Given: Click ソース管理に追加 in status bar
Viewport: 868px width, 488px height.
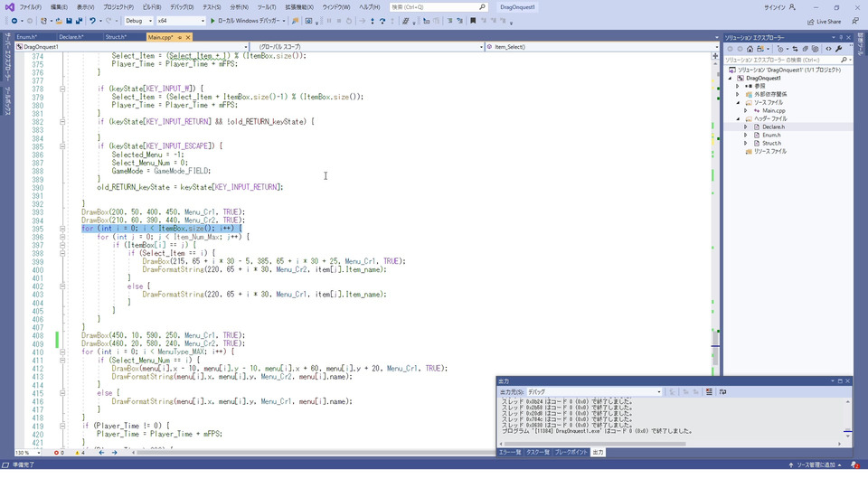Looking at the screenshot, I should 815,465.
